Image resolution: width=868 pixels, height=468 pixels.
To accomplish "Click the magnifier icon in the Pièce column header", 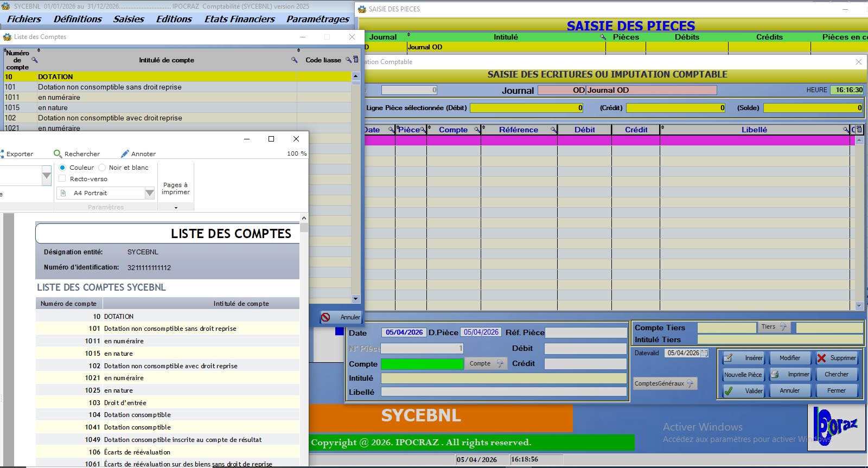I will click(x=423, y=130).
